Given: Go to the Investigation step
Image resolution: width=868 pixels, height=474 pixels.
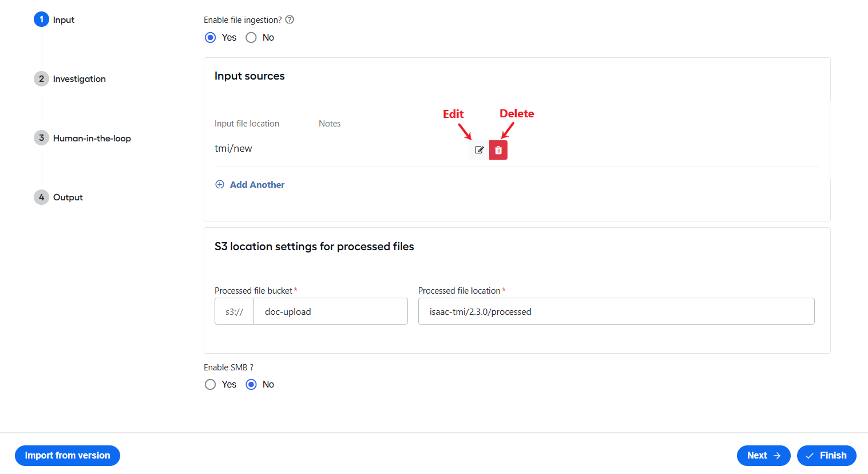Looking at the screenshot, I should 79,78.
